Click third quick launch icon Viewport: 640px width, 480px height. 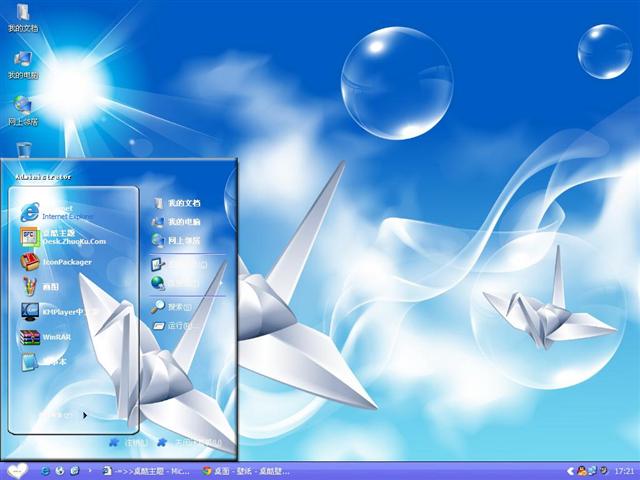pos(75,471)
